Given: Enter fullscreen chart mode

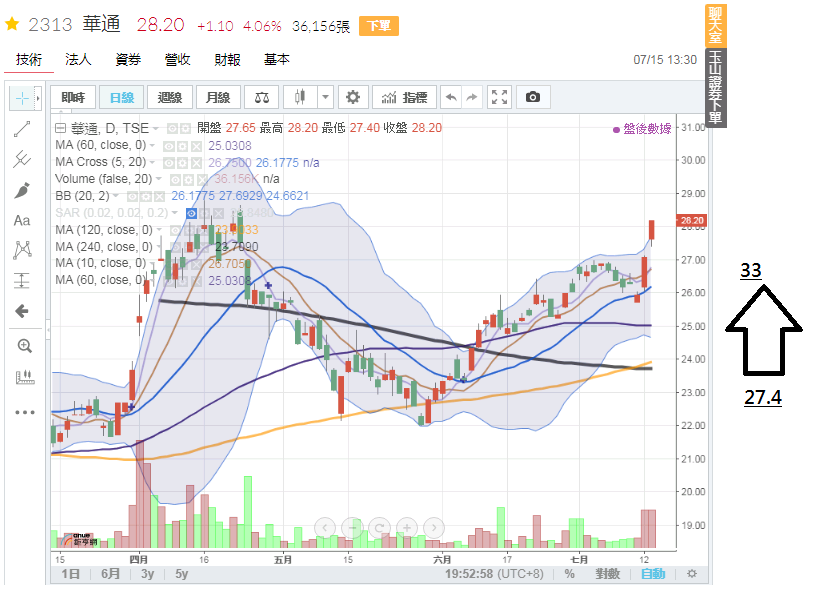Looking at the screenshot, I should pyautogui.click(x=500, y=97).
